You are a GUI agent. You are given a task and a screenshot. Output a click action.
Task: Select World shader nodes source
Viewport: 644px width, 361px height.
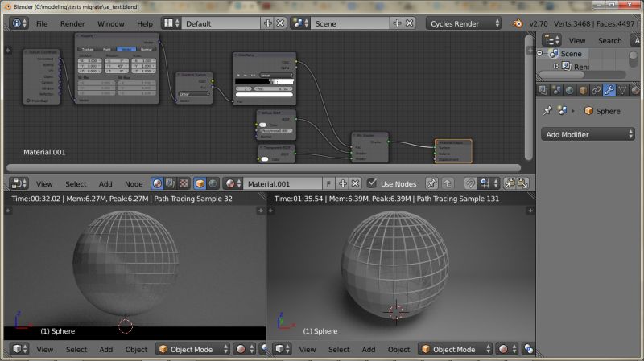(x=213, y=183)
